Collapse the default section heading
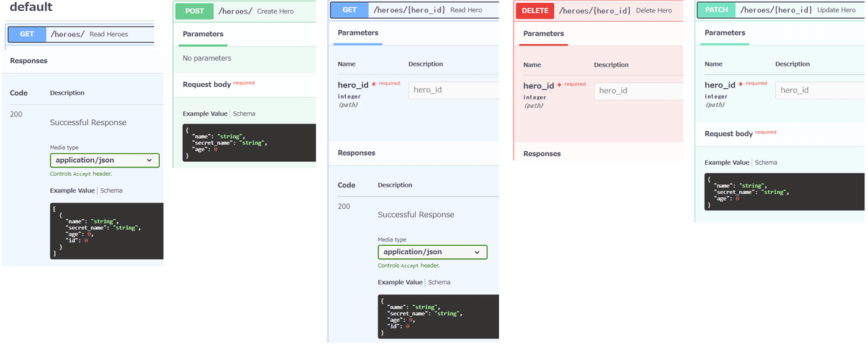This screenshot has height=345, width=868. click(31, 7)
